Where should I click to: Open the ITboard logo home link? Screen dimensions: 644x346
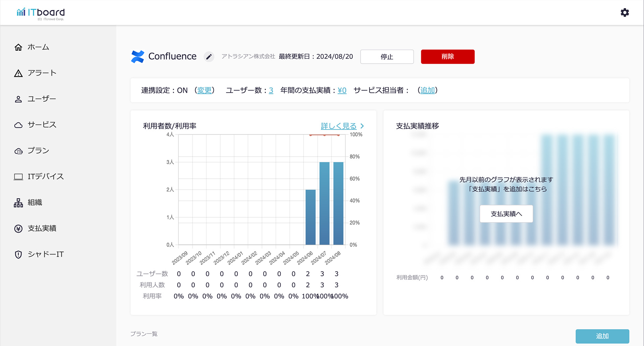pos(41,13)
